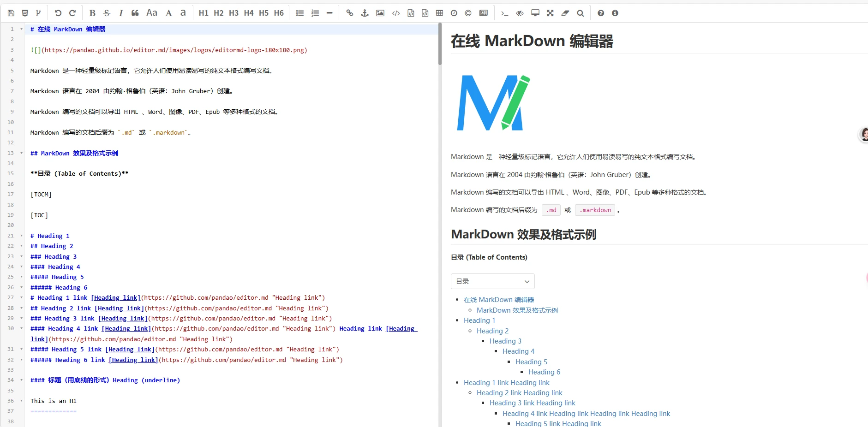Image resolution: width=868 pixels, height=427 pixels.
Task: Open the '在线 MarkDown 编辑器' TOC link
Action: [499, 300]
